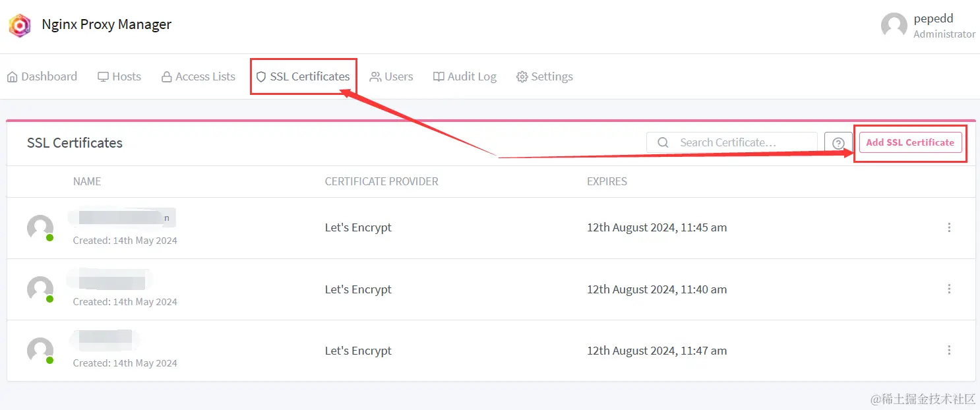Open actions menu for 11:45 am certificate
Viewport: 980px width, 410px height.
[x=949, y=227]
